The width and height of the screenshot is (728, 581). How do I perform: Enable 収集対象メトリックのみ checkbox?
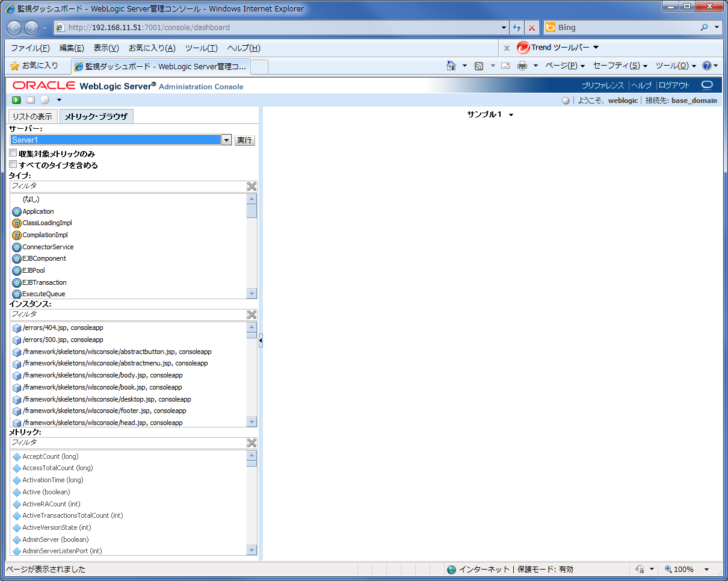pos(13,154)
